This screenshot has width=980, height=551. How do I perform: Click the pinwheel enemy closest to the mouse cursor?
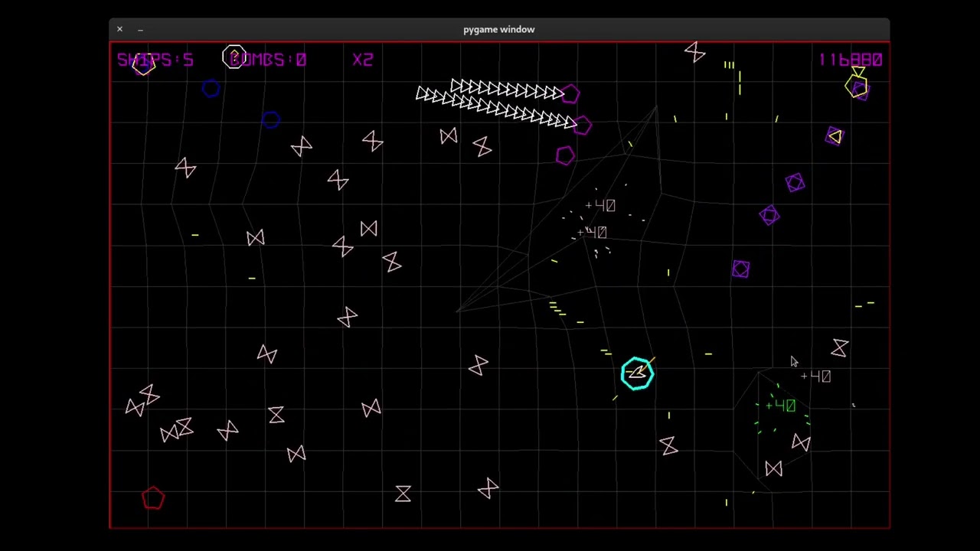pos(839,348)
